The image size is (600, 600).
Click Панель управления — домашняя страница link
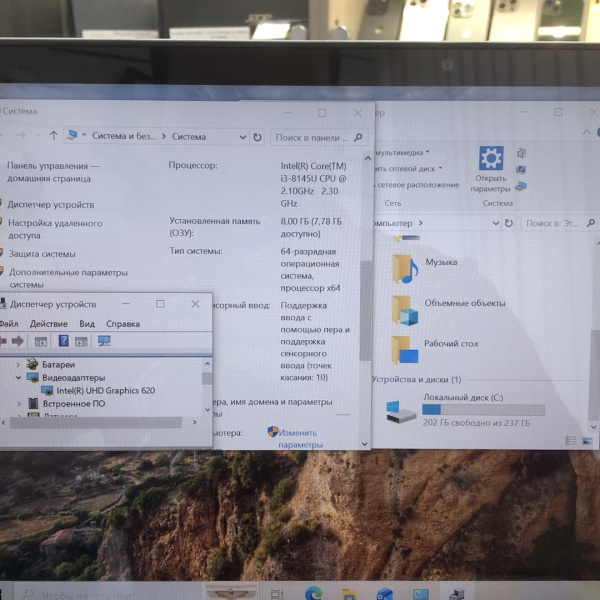point(53,172)
